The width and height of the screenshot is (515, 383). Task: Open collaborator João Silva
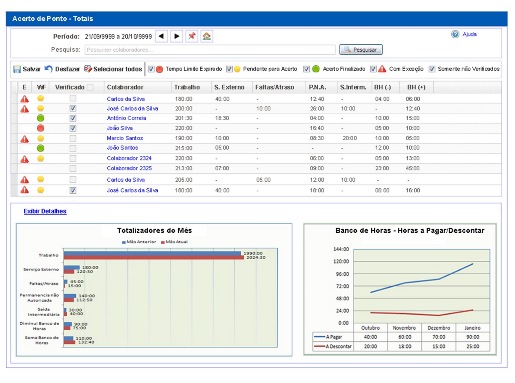[x=120, y=128]
